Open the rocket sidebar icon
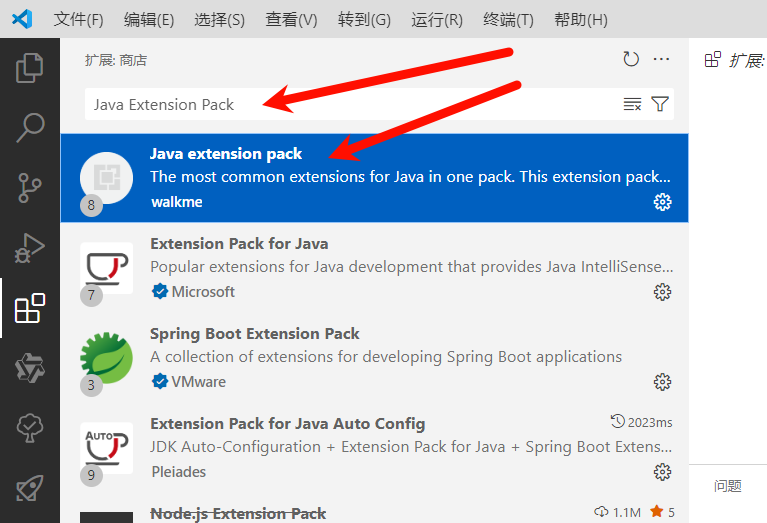Image resolution: width=767 pixels, height=523 pixels. (x=30, y=488)
